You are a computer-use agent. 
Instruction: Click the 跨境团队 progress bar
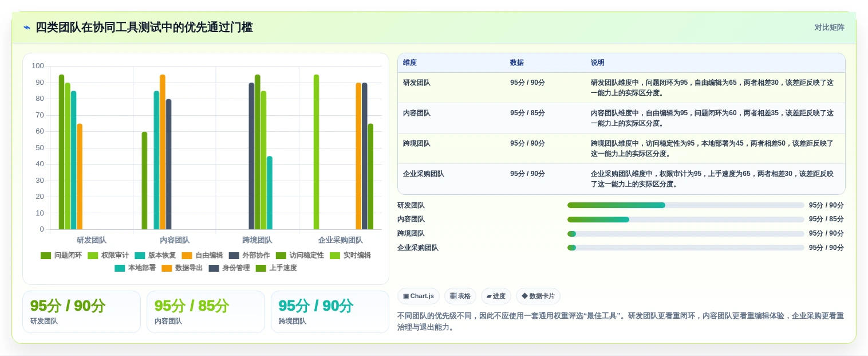[x=686, y=234]
